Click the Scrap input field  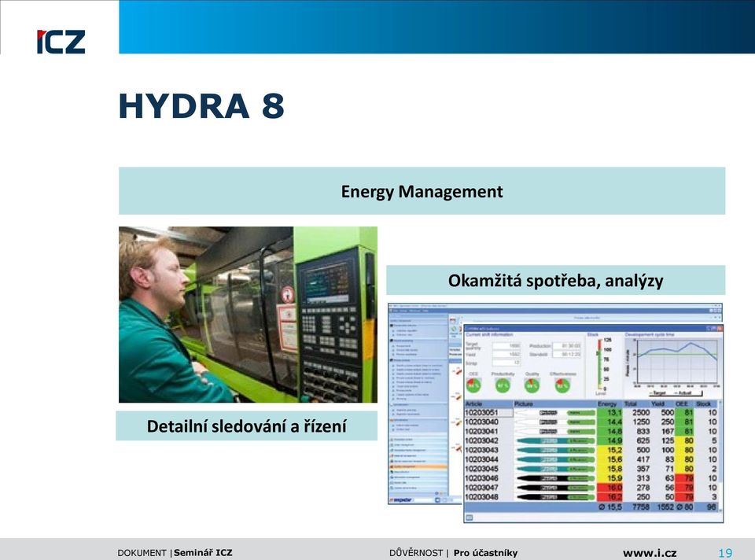[x=506, y=363]
